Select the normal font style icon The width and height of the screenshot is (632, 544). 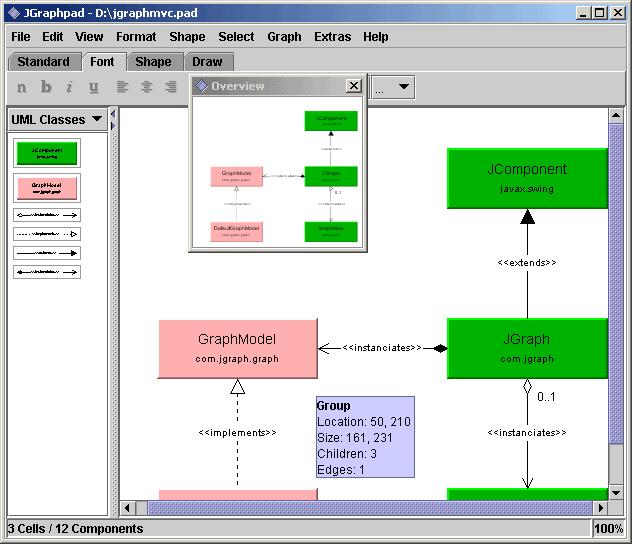click(x=22, y=87)
